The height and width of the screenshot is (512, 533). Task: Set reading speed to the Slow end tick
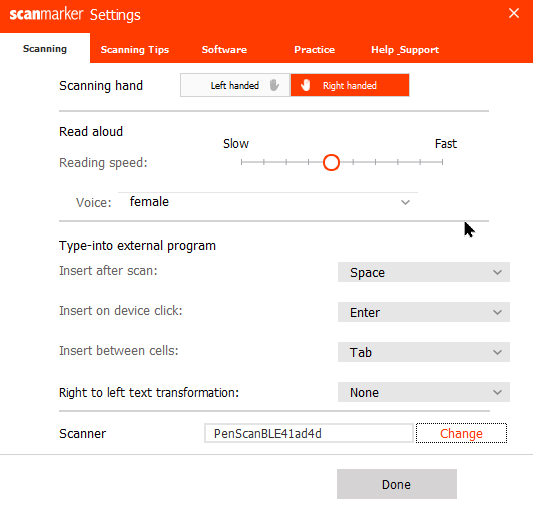point(241,162)
